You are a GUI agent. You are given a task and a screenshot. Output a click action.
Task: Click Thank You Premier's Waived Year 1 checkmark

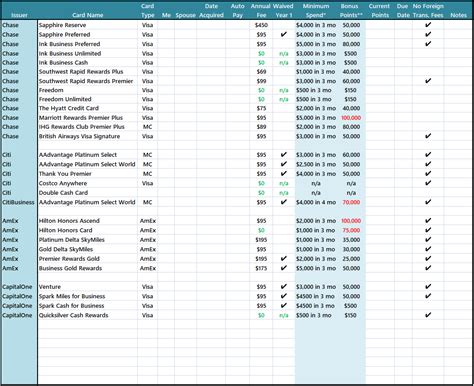point(284,173)
